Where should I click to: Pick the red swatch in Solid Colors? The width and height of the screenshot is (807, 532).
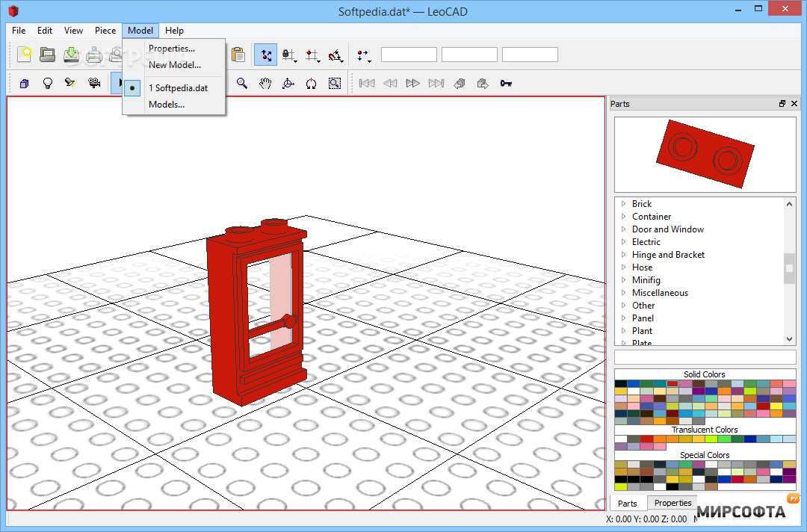tap(672, 384)
